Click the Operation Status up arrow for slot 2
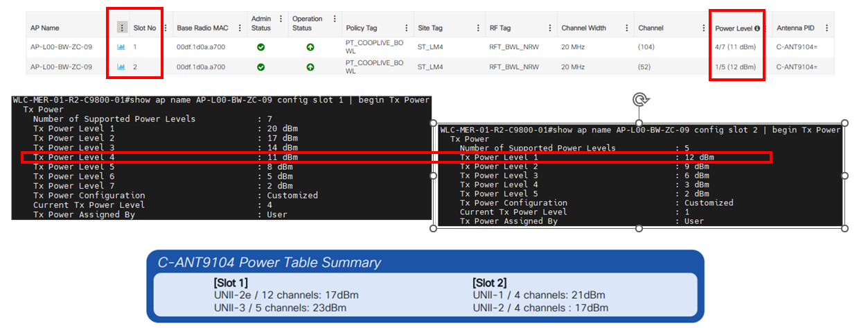 click(x=310, y=67)
